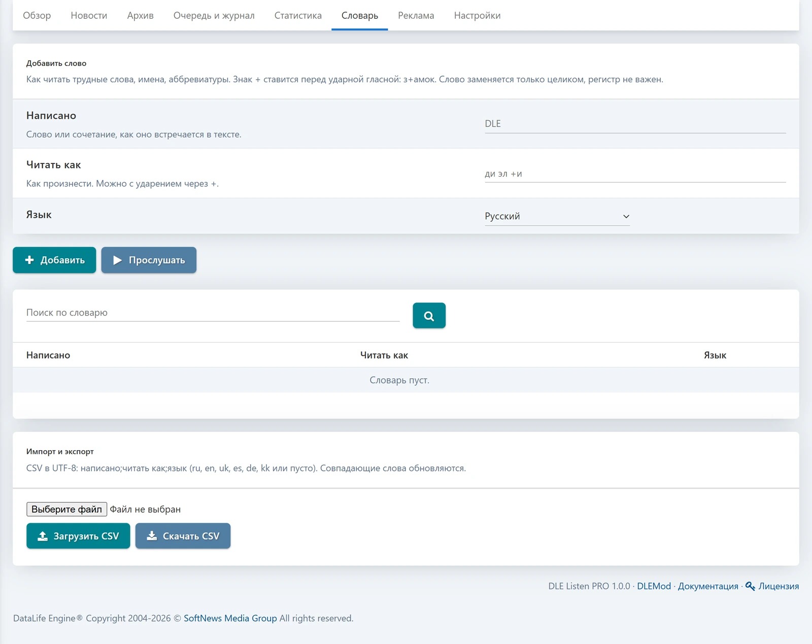Click the Загрузить CSV upload button
812x644 pixels.
pyautogui.click(x=78, y=536)
